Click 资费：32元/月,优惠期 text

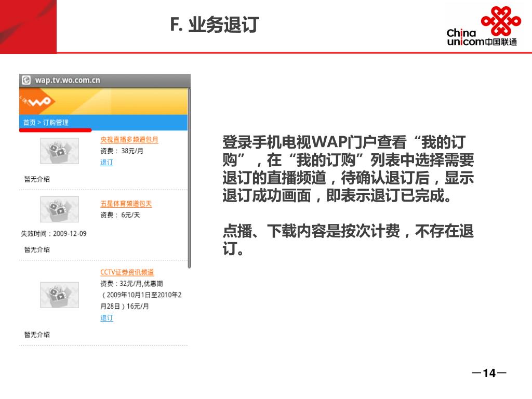[131, 284]
